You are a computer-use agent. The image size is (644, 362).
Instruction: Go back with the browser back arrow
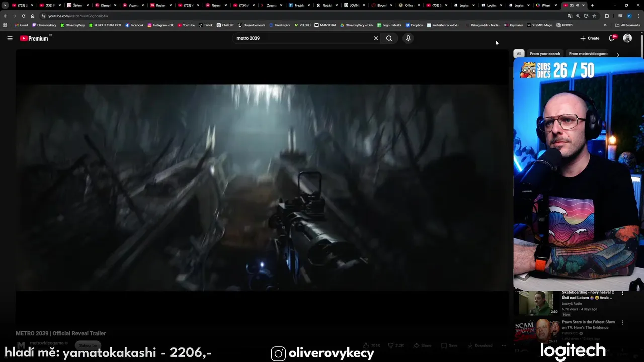(x=6, y=16)
